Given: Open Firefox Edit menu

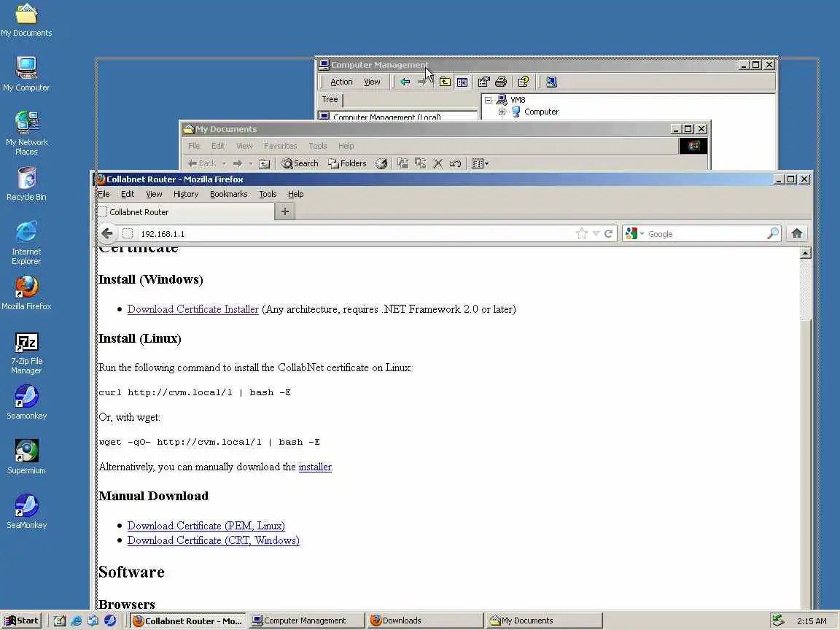Looking at the screenshot, I should point(128,194).
